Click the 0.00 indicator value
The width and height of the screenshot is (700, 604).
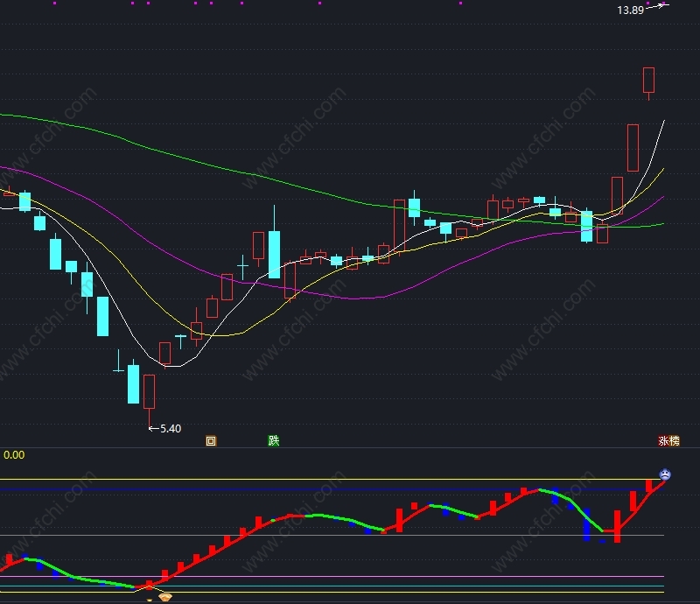click(x=14, y=455)
